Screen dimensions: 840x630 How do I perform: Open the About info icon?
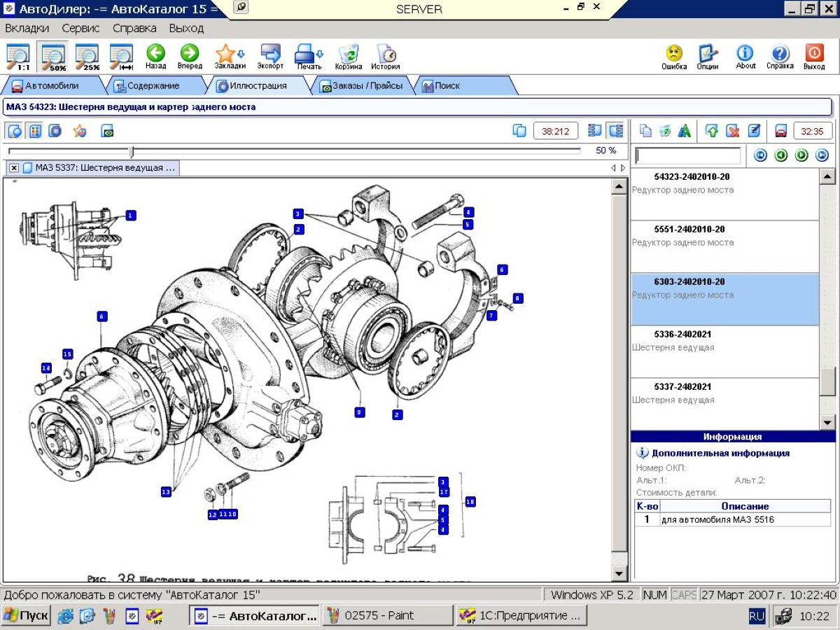[x=745, y=57]
